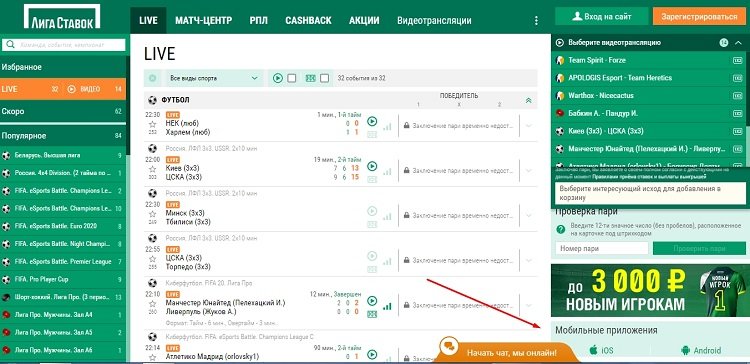Image resolution: width=750 pixels, height=364 pixels.
Task: Select Лига Про. Мужчины. Зал А5
Action: (63, 332)
